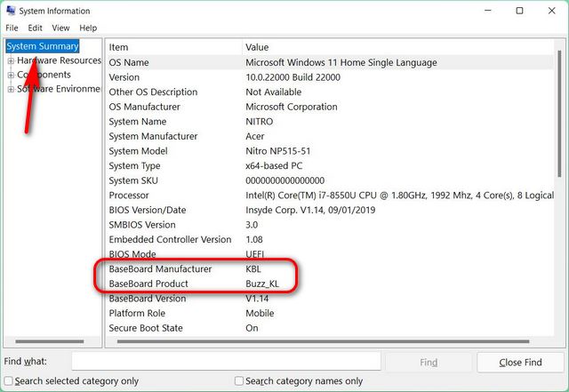This screenshot has width=569, height=392.
Task: Expand the Components node
Action: pyautogui.click(x=11, y=75)
